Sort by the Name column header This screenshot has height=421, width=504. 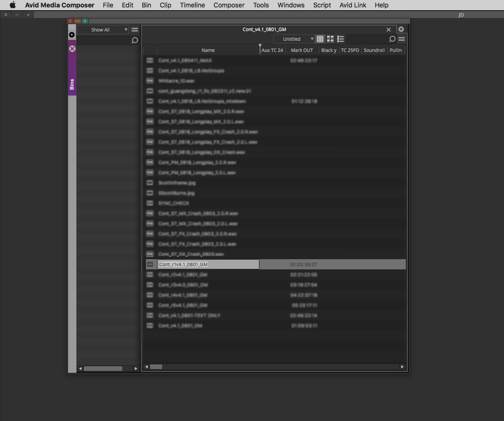(208, 50)
